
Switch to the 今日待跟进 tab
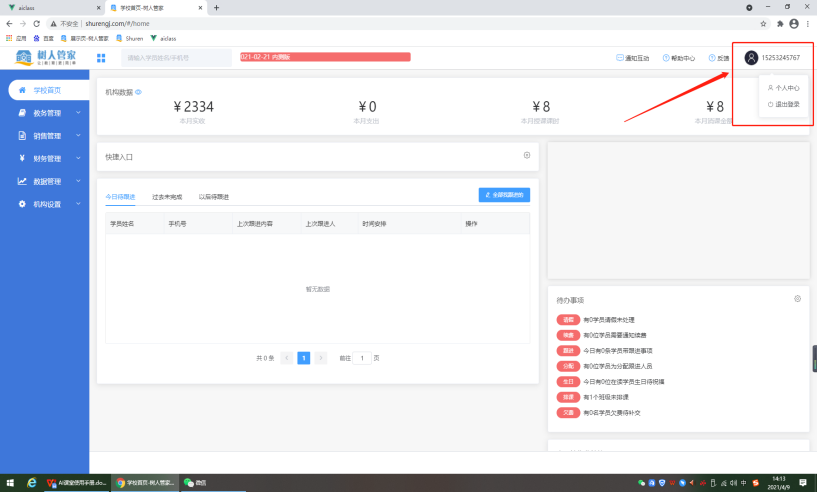[120, 197]
